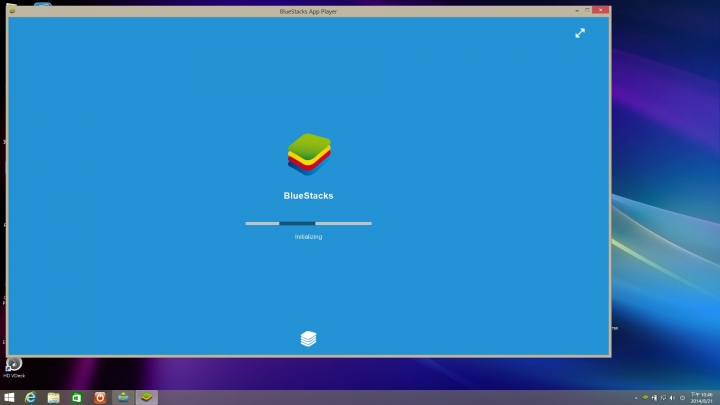Image resolution: width=720 pixels, height=405 pixels.
Task: Click the "BlueStacks" heading under the logo
Action: (308, 196)
